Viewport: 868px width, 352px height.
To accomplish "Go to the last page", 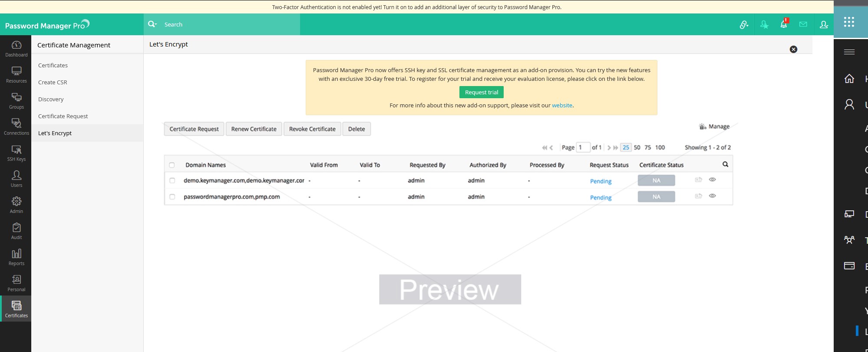I will coord(616,148).
